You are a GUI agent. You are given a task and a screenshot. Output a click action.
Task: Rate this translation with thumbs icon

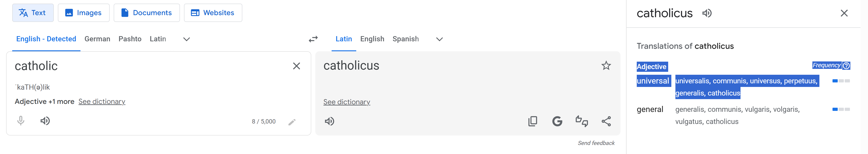click(582, 121)
